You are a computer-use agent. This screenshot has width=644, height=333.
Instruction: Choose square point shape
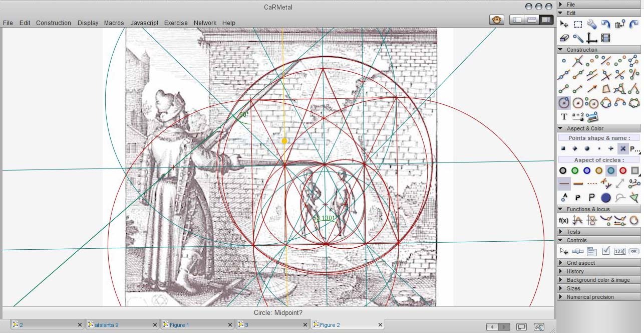pyautogui.click(x=563, y=148)
